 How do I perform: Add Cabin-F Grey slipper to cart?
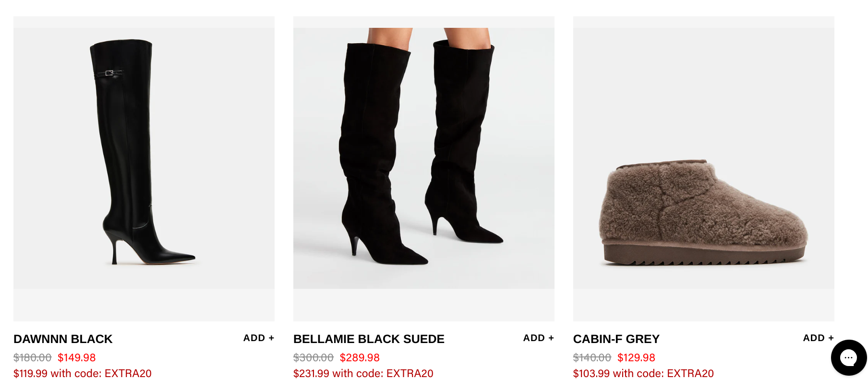tap(819, 338)
